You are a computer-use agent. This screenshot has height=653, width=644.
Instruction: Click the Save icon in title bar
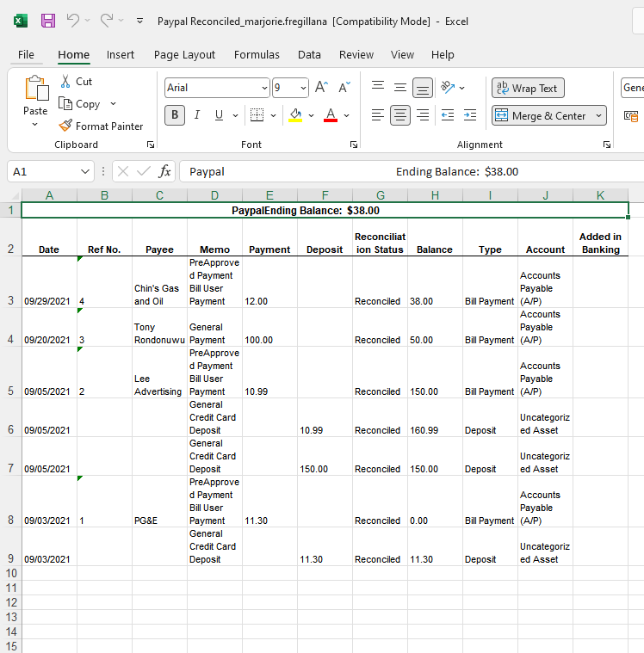[48, 21]
